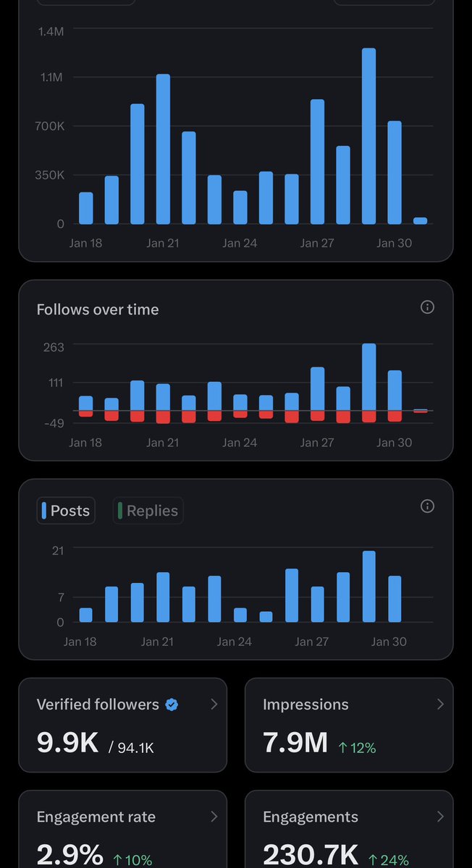Expand the Impressions card chevron
The height and width of the screenshot is (868, 472).
click(x=440, y=704)
